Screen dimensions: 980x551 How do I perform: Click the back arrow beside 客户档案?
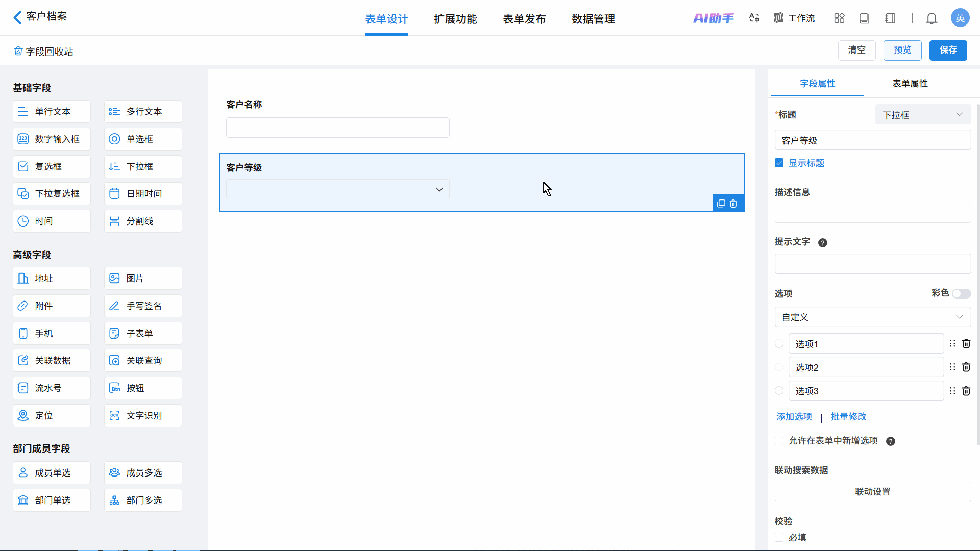17,17
